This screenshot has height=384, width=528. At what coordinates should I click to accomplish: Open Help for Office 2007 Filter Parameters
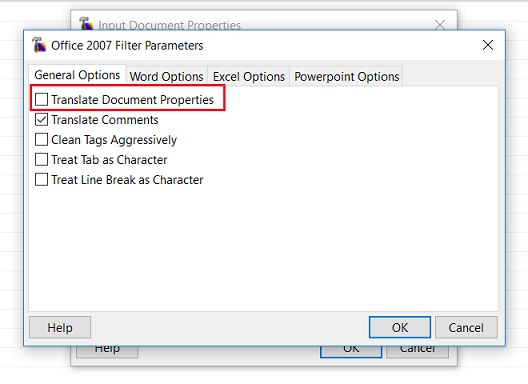click(x=60, y=327)
